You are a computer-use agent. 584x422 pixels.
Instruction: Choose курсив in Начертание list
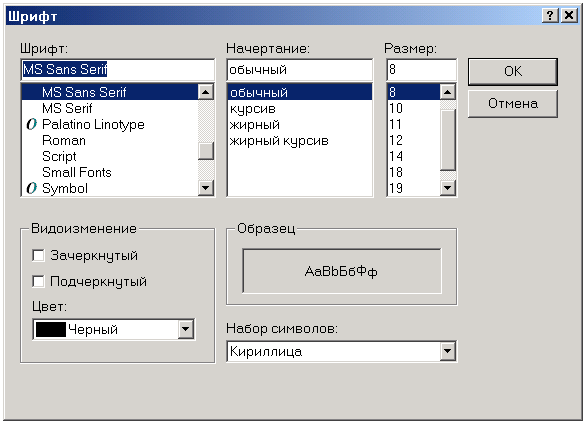(253, 109)
